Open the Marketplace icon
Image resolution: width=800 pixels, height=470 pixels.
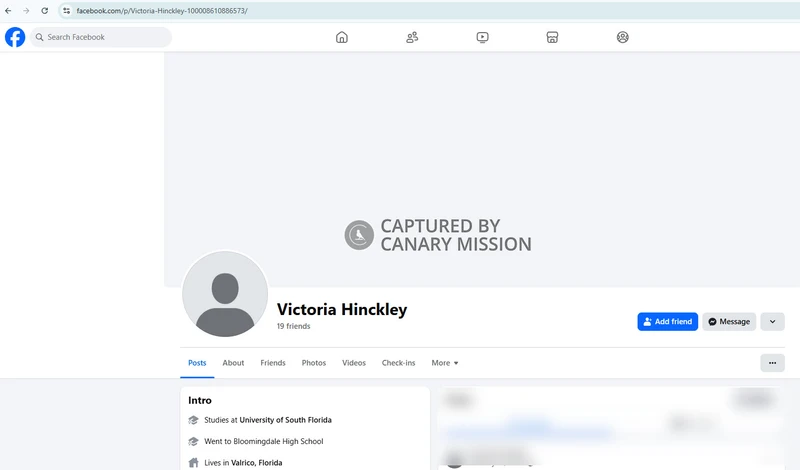click(552, 37)
